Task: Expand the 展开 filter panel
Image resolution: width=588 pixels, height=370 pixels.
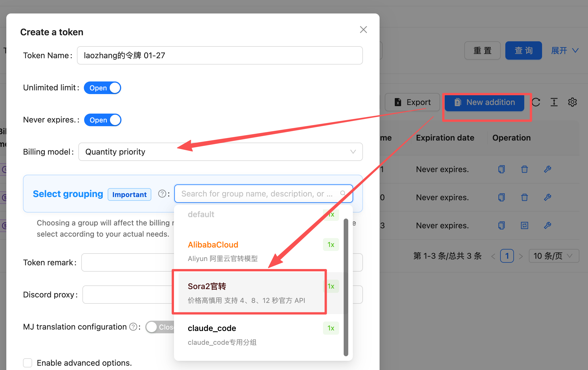Action: point(564,50)
